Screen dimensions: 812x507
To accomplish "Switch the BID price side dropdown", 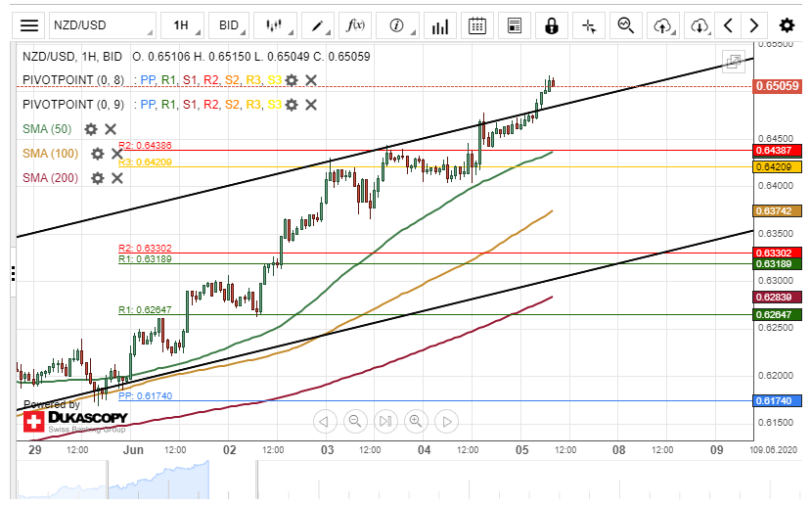I will coord(229,25).
